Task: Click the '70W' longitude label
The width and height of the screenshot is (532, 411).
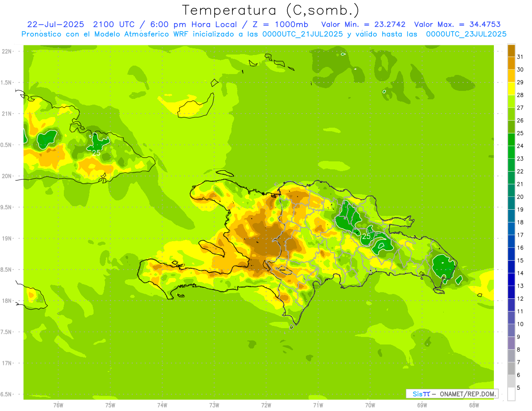Action: click(x=370, y=405)
